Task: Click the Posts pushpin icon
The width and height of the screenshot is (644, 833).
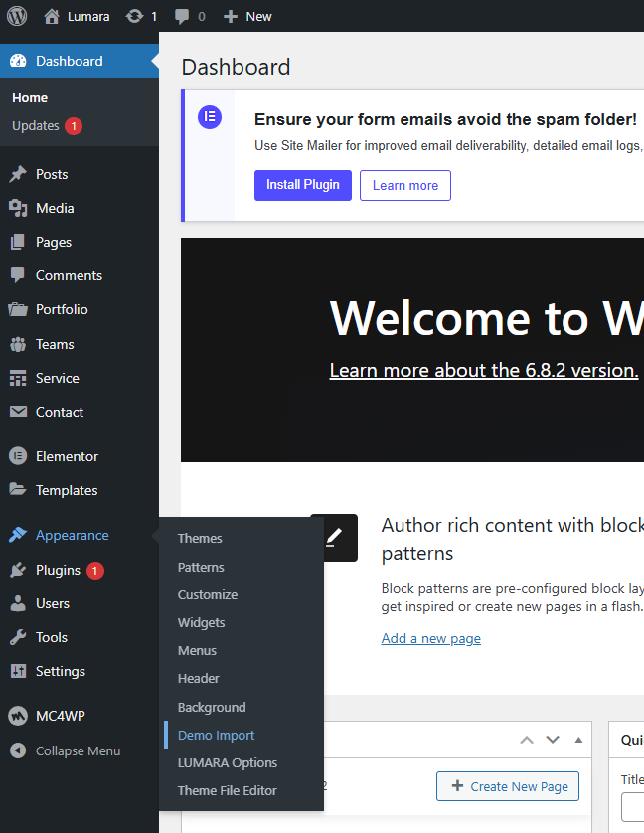Action: 18,174
